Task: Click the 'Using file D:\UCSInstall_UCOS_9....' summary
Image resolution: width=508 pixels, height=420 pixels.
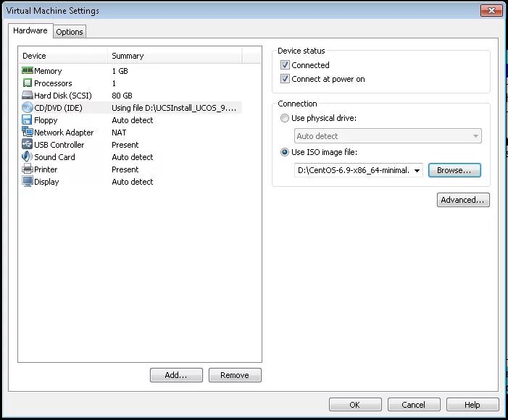Action: pos(174,108)
